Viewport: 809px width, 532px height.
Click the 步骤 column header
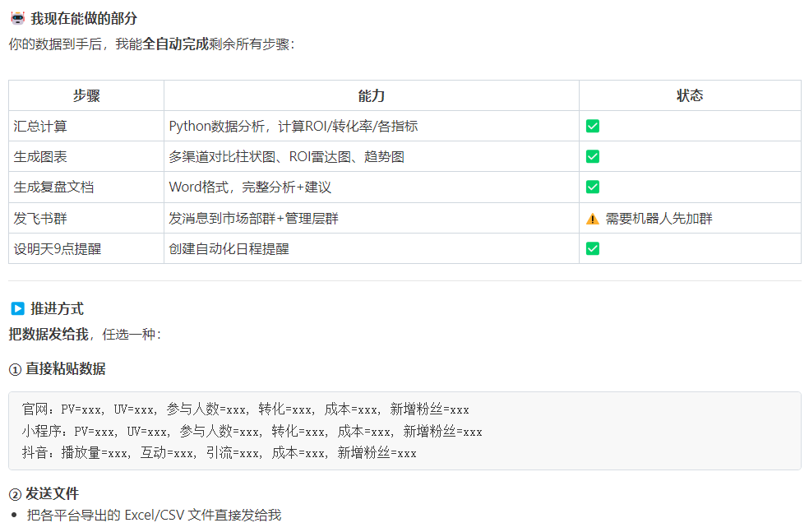[x=86, y=95]
